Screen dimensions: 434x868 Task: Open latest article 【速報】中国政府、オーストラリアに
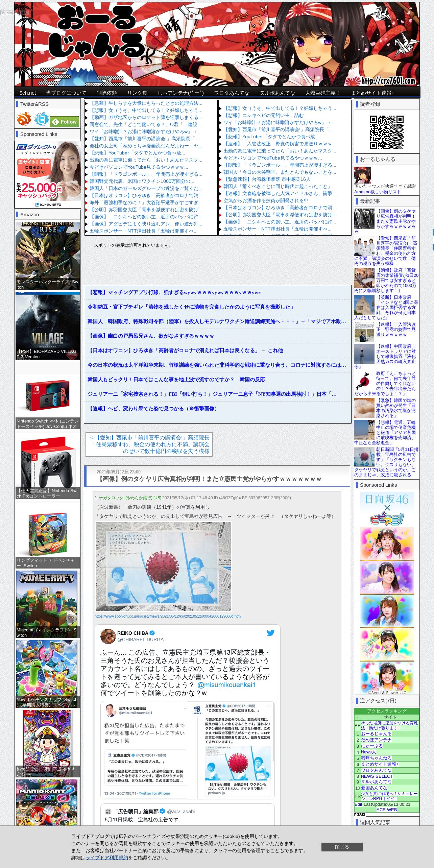tap(387, 356)
